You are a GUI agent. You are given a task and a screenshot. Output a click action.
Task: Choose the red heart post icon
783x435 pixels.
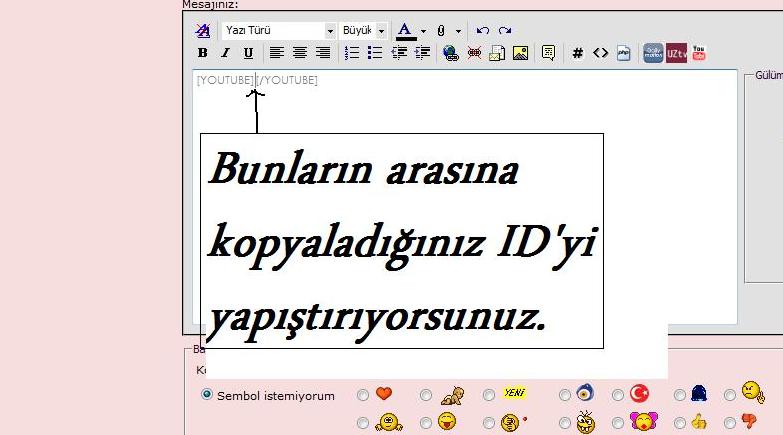point(383,395)
